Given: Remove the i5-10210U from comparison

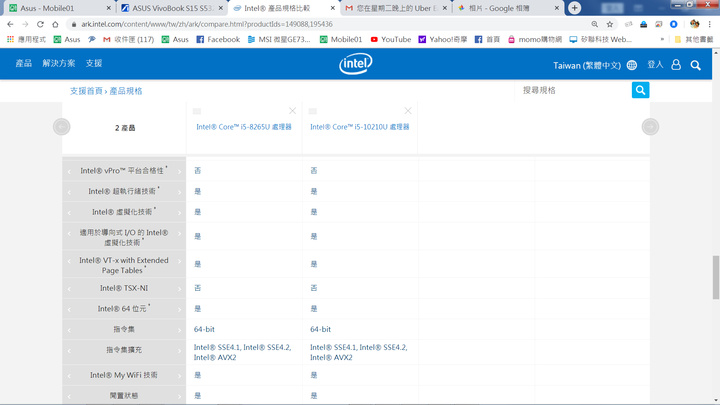Looking at the screenshot, I should [408, 111].
